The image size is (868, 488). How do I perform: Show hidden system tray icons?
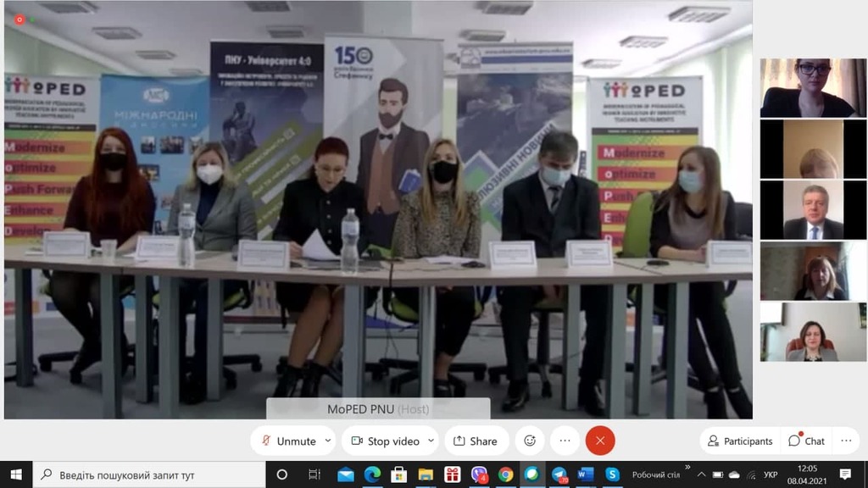[701, 474]
